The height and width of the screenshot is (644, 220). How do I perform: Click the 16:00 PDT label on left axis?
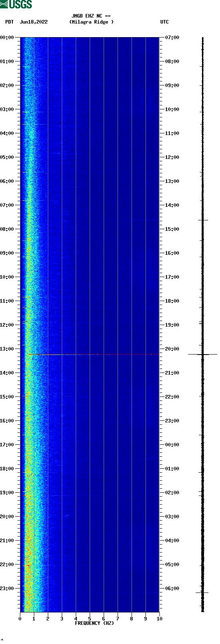point(7,421)
